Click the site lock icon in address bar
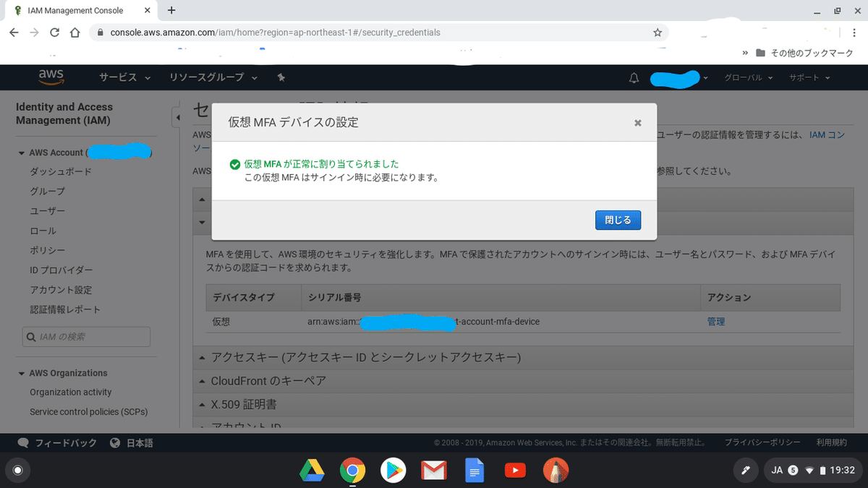Screen dimensions: 868x488 point(100,33)
